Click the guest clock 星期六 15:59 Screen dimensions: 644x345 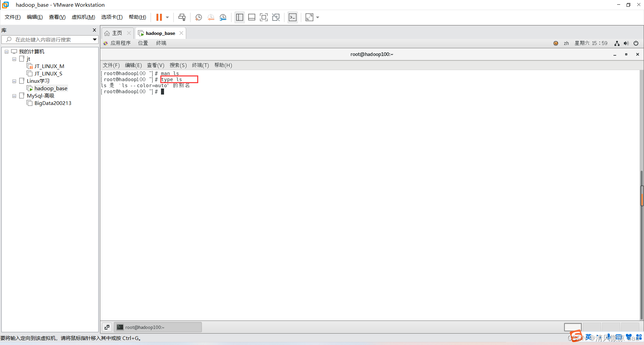click(591, 43)
